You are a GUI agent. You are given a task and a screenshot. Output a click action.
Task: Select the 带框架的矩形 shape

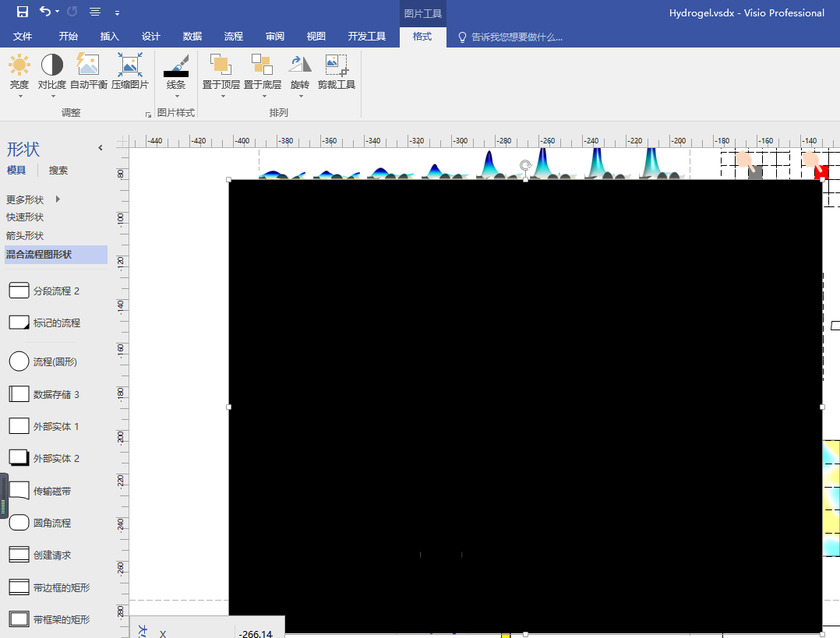(50, 619)
